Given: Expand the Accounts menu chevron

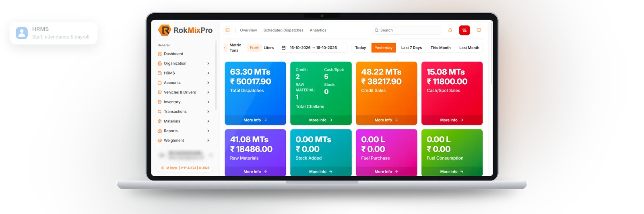Looking at the screenshot, I should coord(208,83).
